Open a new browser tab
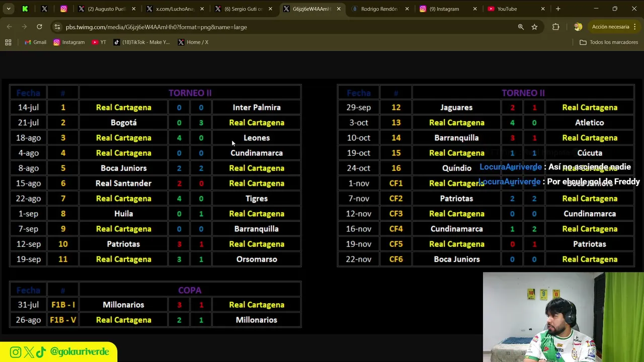The width and height of the screenshot is (644, 362). point(558,9)
